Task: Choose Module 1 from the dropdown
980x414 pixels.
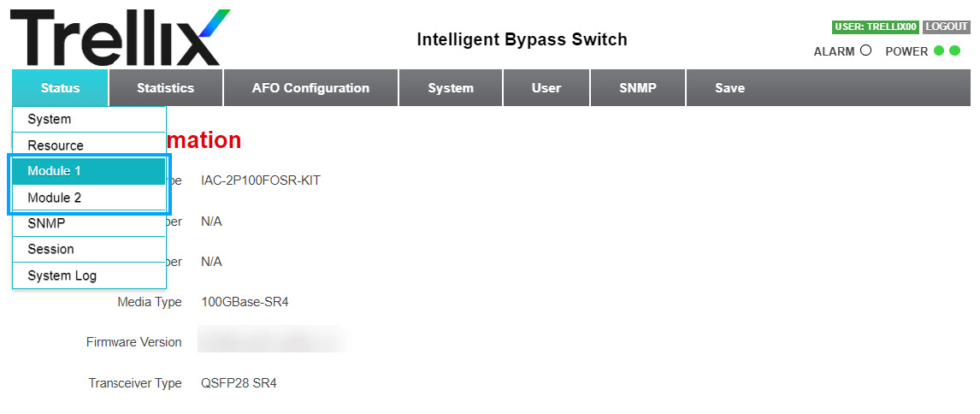Action: [89, 171]
